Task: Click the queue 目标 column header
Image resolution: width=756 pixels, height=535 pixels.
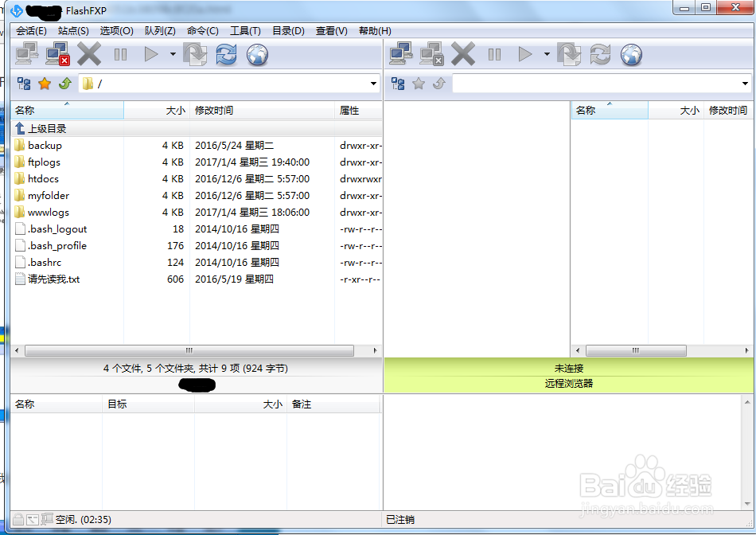Action: [148, 404]
